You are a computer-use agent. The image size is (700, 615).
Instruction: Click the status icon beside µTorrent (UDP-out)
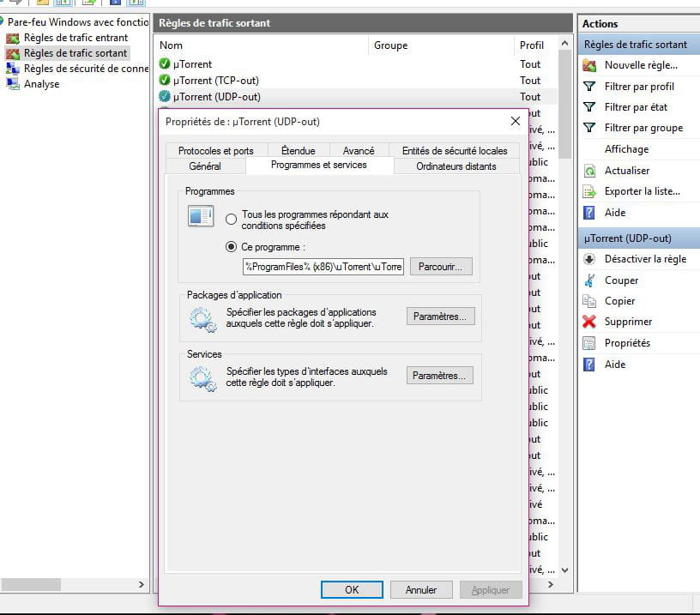click(x=165, y=96)
